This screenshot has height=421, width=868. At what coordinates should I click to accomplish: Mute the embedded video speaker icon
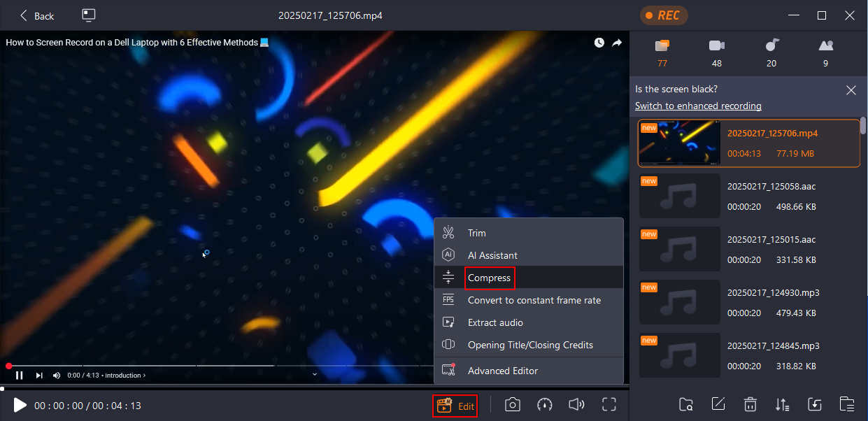point(57,376)
